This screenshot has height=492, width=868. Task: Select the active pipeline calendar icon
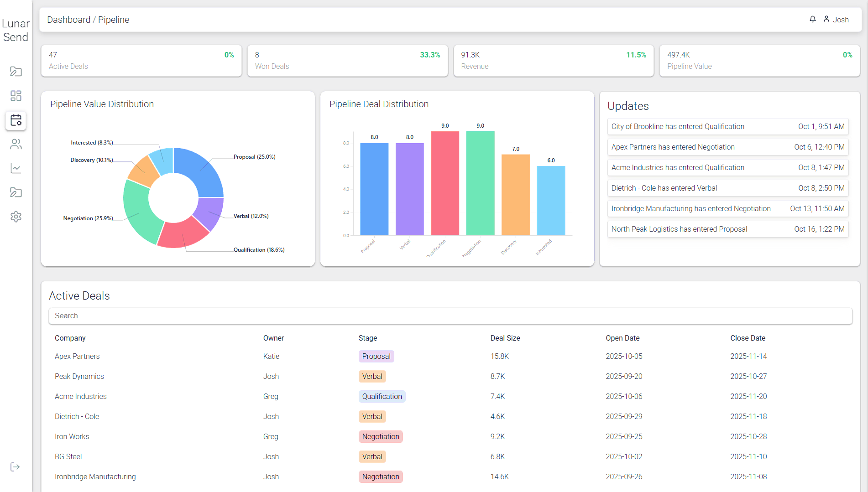16,120
